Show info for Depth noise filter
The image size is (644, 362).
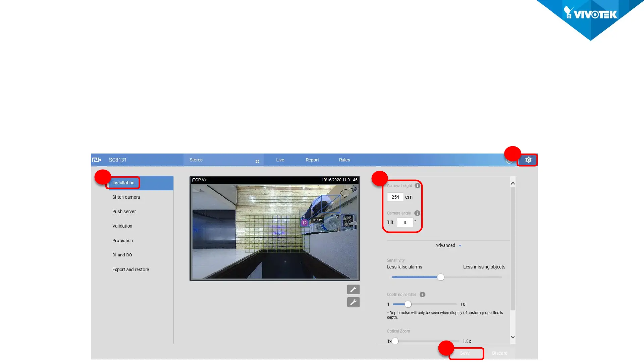(x=422, y=295)
